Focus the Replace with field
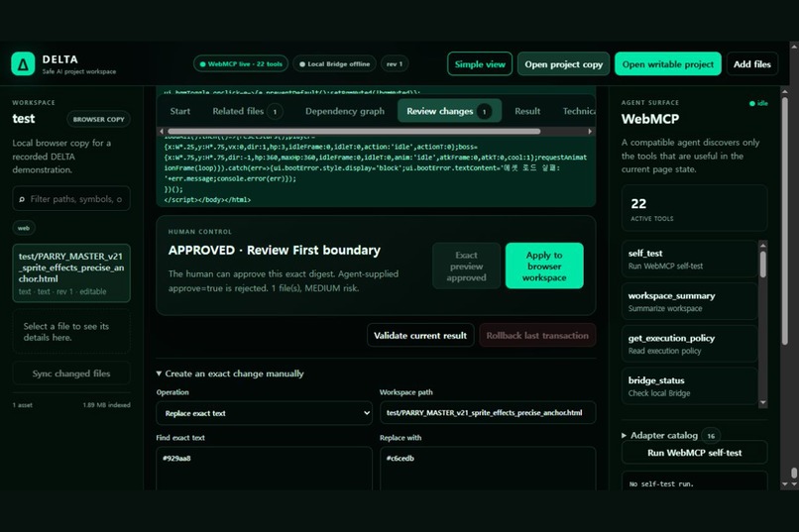The image size is (799, 532). (488, 469)
